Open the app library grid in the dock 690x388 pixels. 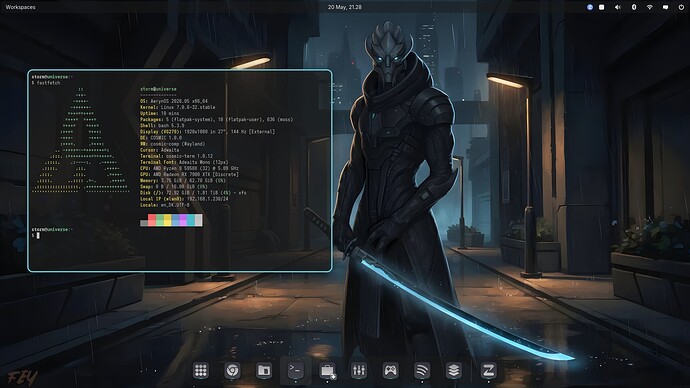tap(201, 370)
